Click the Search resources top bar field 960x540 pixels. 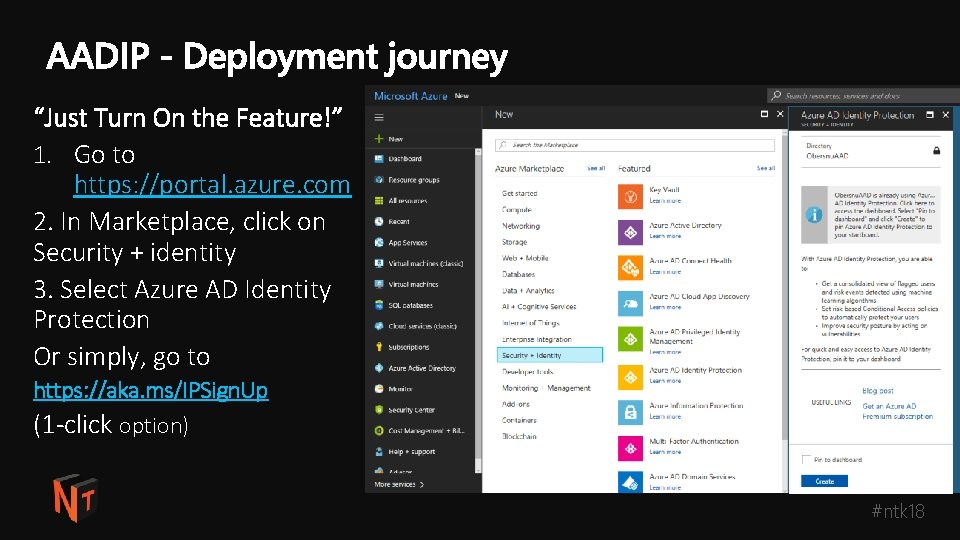pos(863,96)
